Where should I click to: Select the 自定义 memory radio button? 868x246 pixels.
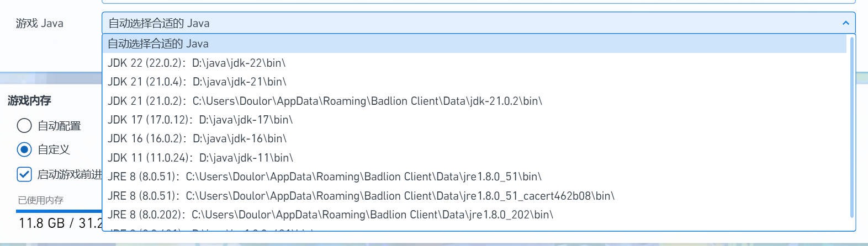[24, 149]
